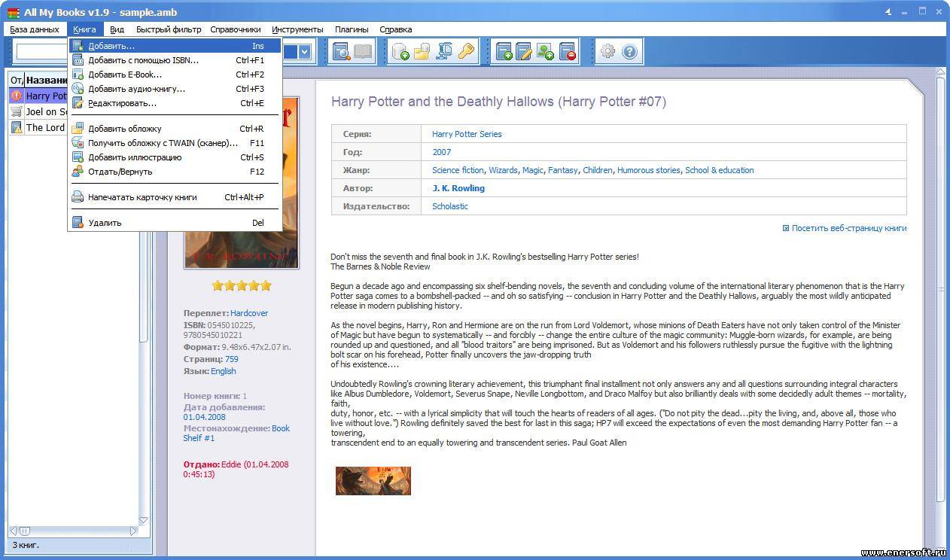The width and height of the screenshot is (950, 560).
Task: Click the Eddie lent-to entry
Action: click(236, 469)
